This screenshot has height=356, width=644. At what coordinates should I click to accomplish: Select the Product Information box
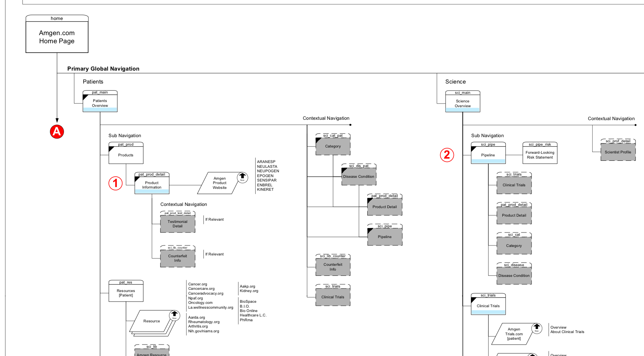pyautogui.click(x=152, y=183)
